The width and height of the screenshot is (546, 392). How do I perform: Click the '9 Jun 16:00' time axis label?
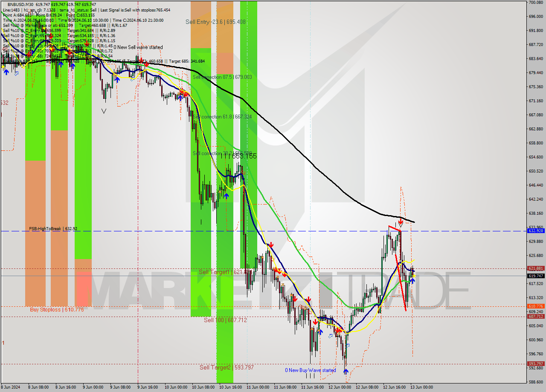[x=148, y=387]
